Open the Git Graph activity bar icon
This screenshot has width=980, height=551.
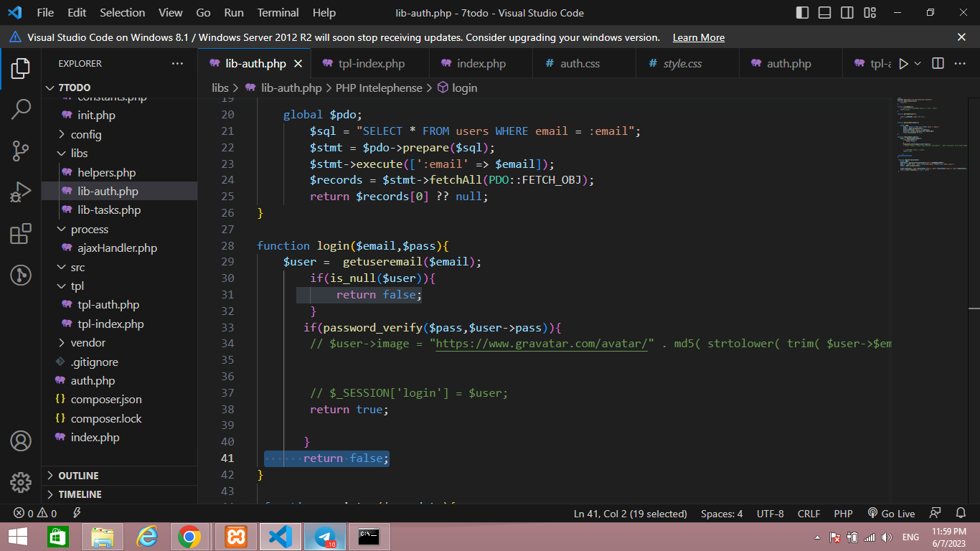point(21,275)
